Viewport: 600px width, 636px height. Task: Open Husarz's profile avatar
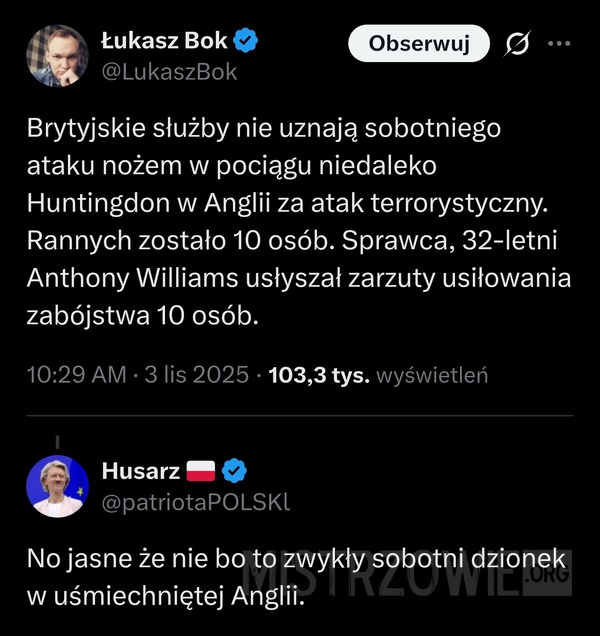click(56, 486)
